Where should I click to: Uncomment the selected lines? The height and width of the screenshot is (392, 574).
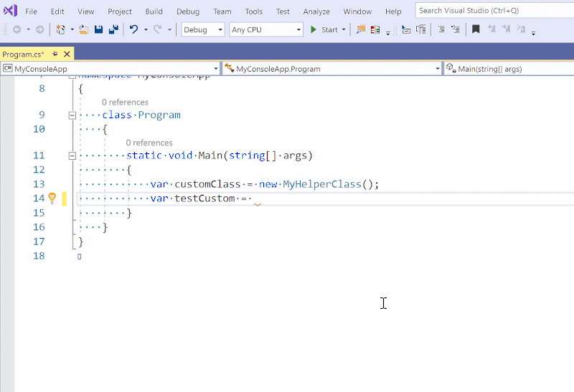click(456, 29)
